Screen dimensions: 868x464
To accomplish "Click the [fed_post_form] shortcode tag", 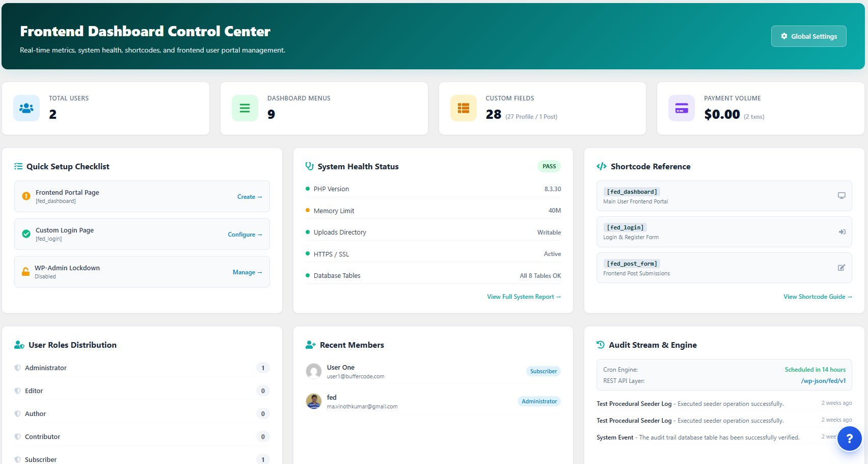I will click(x=632, y=264).
